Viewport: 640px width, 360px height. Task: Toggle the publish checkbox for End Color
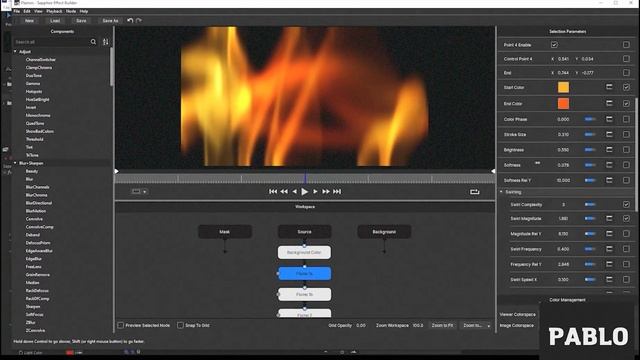point(626,103)
